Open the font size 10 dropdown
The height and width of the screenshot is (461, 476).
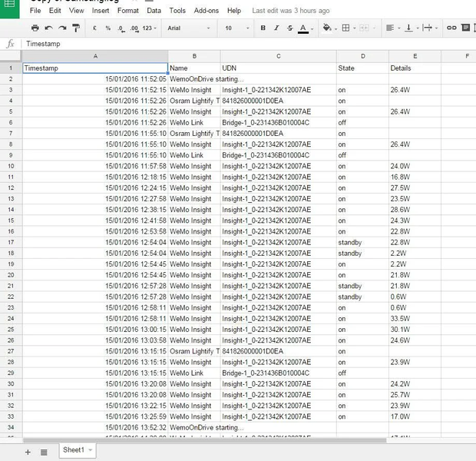pos(237,28)
